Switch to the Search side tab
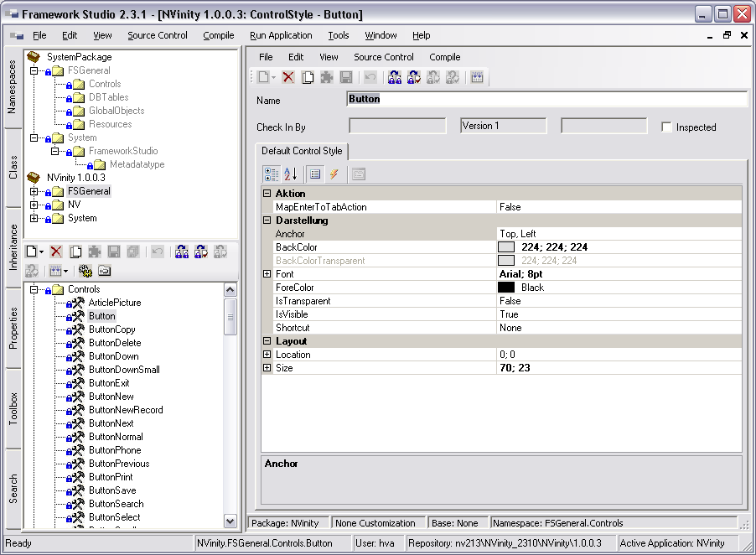This screenshot has height=555, width=756. click(x=12, y=489)
